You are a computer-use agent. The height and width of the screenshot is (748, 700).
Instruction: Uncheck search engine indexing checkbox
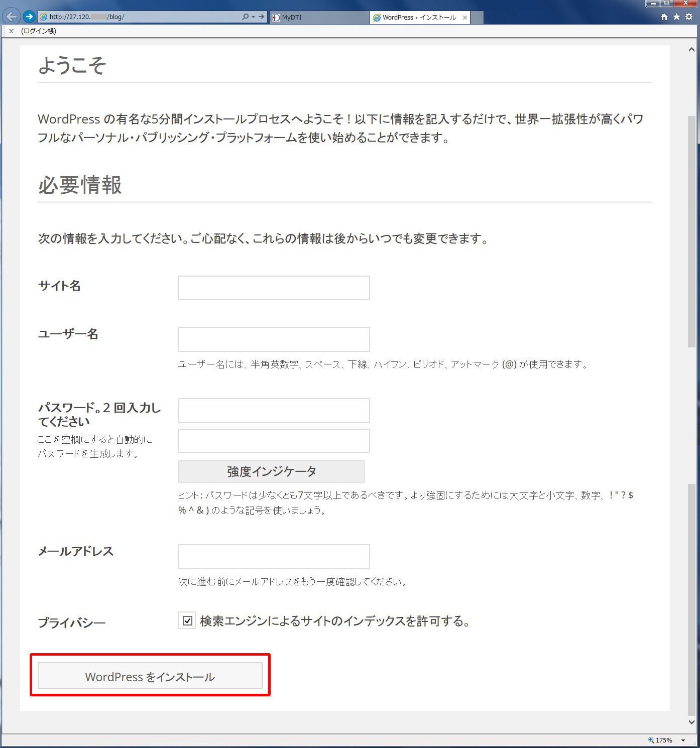pyautogui.click(x=187, y=621)
